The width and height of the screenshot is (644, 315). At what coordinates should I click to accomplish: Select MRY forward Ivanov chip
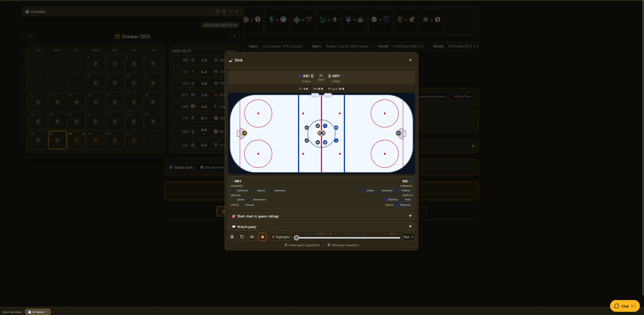pyautogui.click(x=259, y=190)
